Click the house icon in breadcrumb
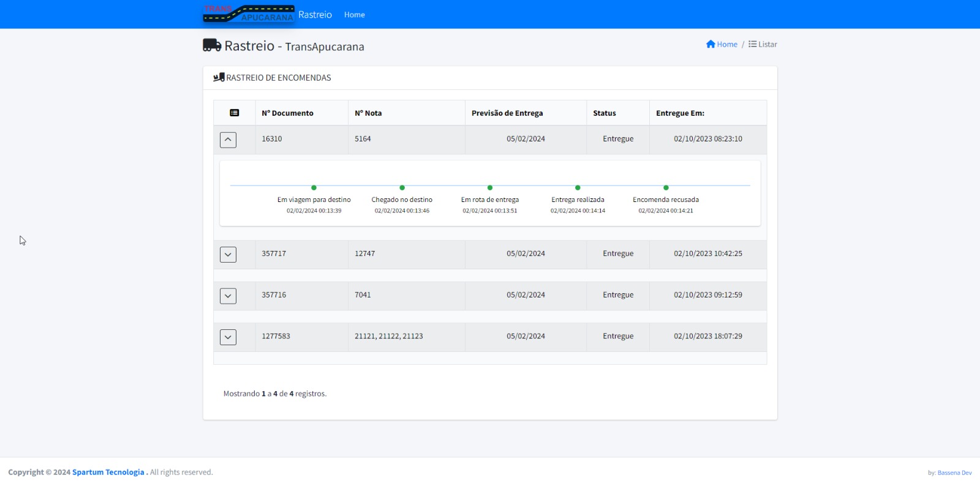This screenshot has width=980, height=486. click(710, 44)
